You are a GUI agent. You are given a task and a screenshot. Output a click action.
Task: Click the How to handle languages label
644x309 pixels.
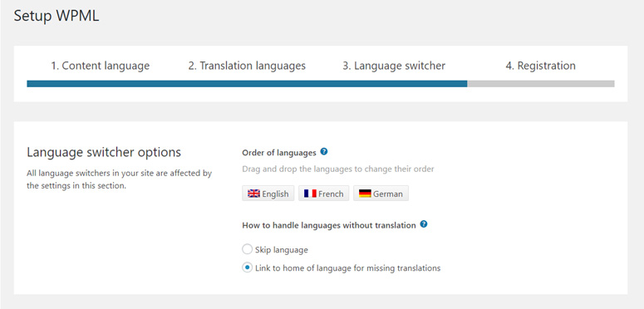(x=329, y=225)
